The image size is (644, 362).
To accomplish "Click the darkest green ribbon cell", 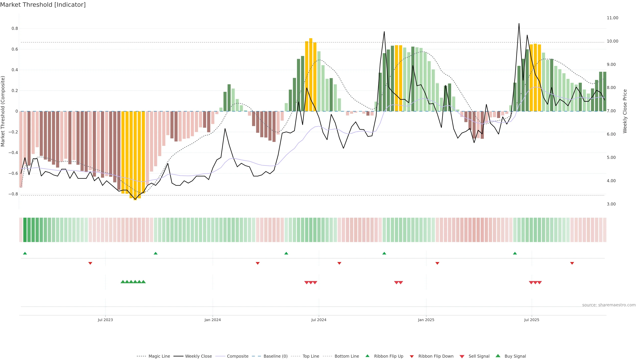I will coord(25,230).
